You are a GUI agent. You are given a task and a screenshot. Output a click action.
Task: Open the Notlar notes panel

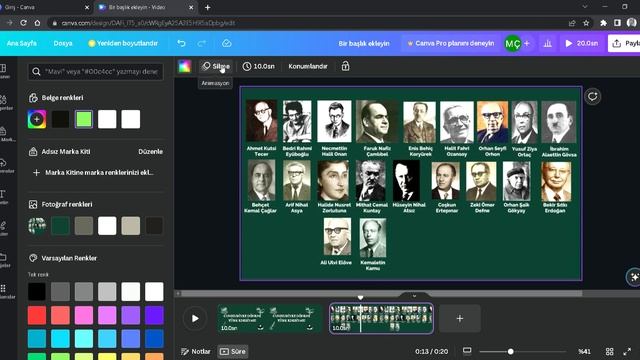pyautogui.click(x=196, y=351)
